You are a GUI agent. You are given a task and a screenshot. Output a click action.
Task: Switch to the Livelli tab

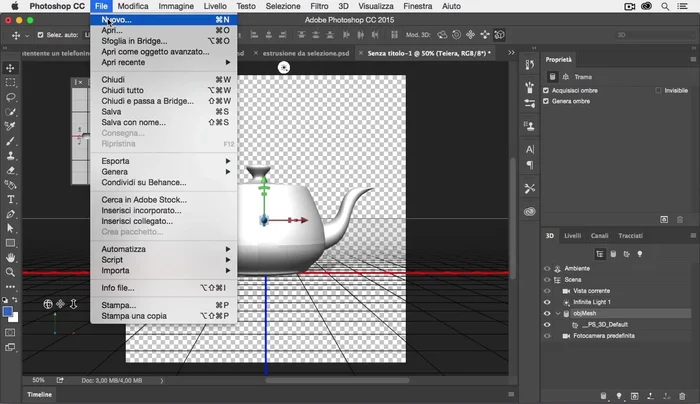pyautogui.click(x=572, y=236)
